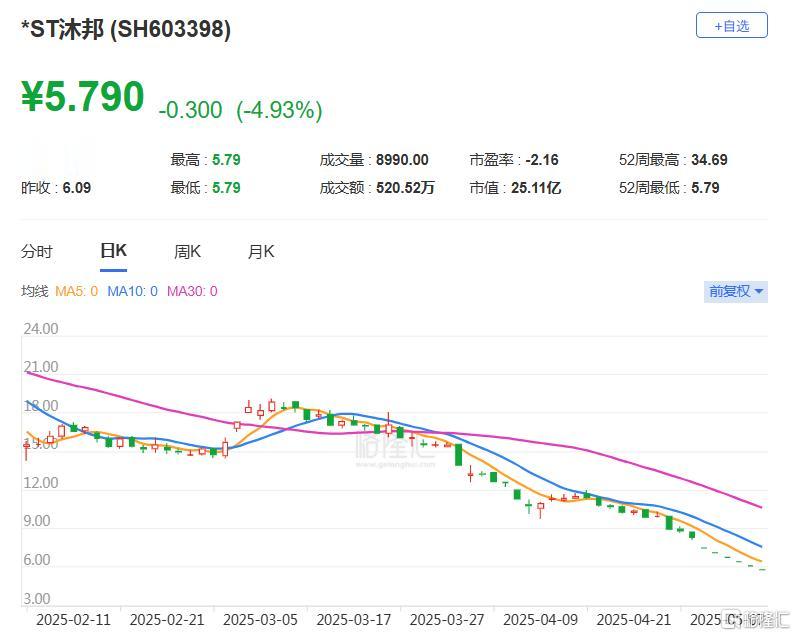796x636 pixels.
Task: Click the 12.00 price axis label
Action: pyautogui.click(x=41, y=483)
